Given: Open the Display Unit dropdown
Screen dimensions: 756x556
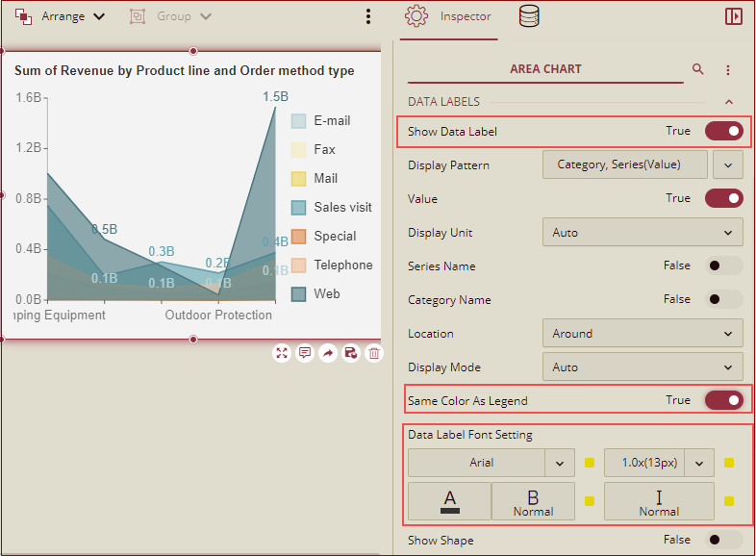Looking at the screenshot, I should [643, 233].
